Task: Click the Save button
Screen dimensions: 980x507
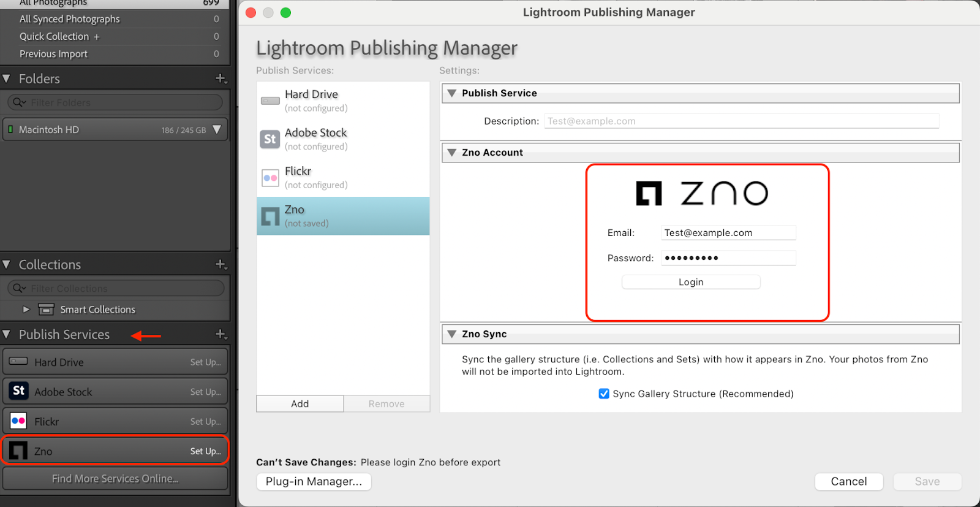Action: coord(927,481)
